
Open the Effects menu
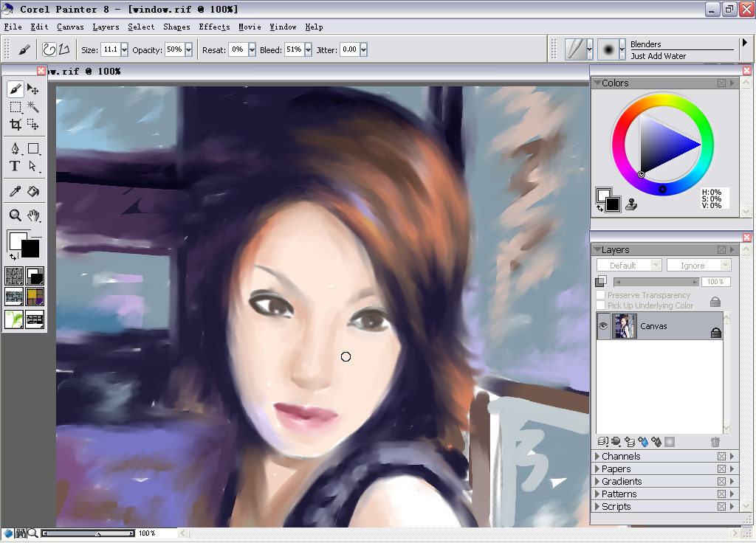pos(215,27)
